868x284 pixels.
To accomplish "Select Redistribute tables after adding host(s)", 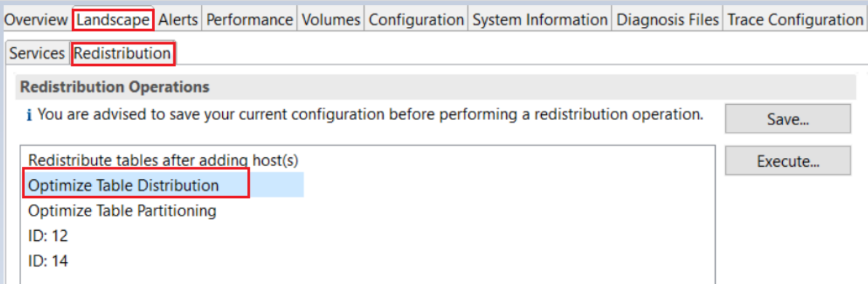I will click(x=163, y=160).
